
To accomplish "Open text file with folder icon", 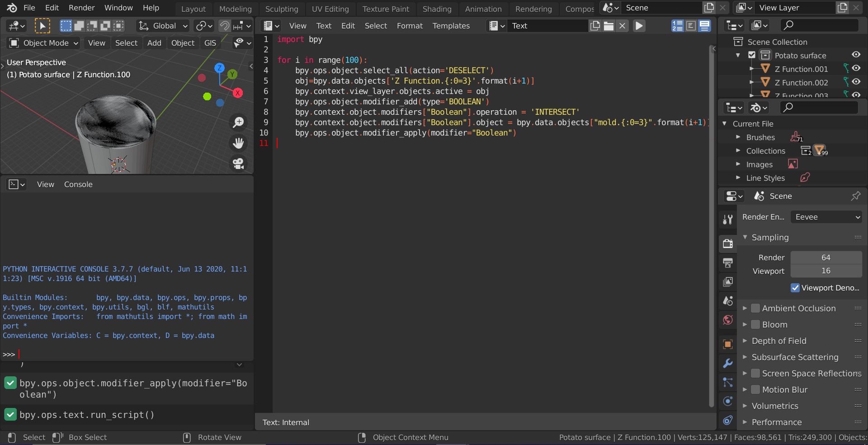I will click(609, 26).
